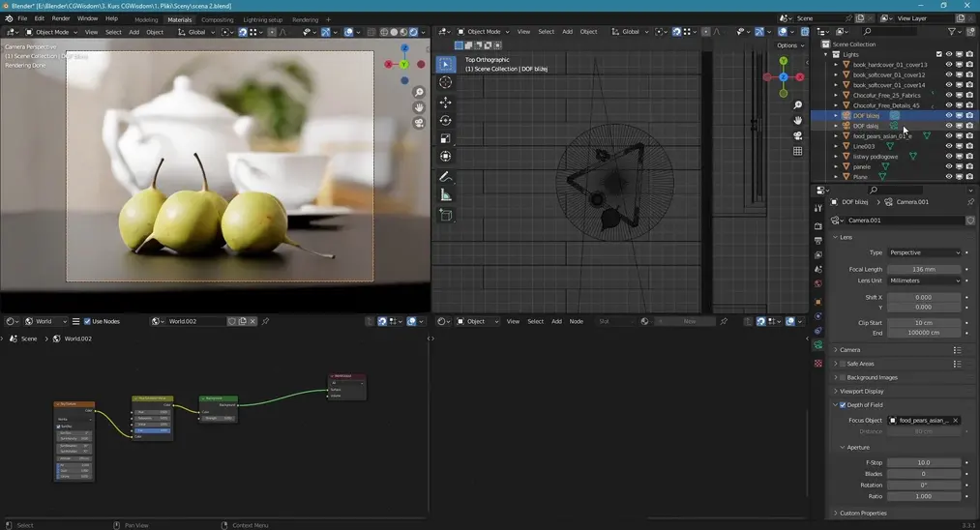Disable the Depth of Field checkbox
The width and height of the screenshot is (980, 530).
pyautogui.click(x=843, y=405)
